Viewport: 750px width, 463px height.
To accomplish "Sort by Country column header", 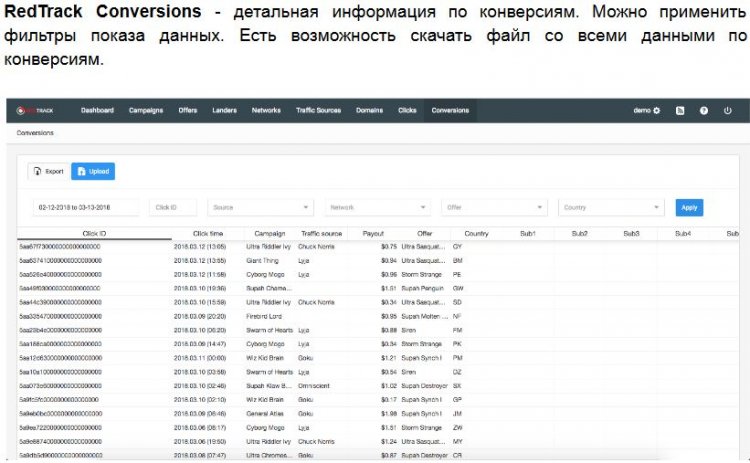I will point(476,233).
